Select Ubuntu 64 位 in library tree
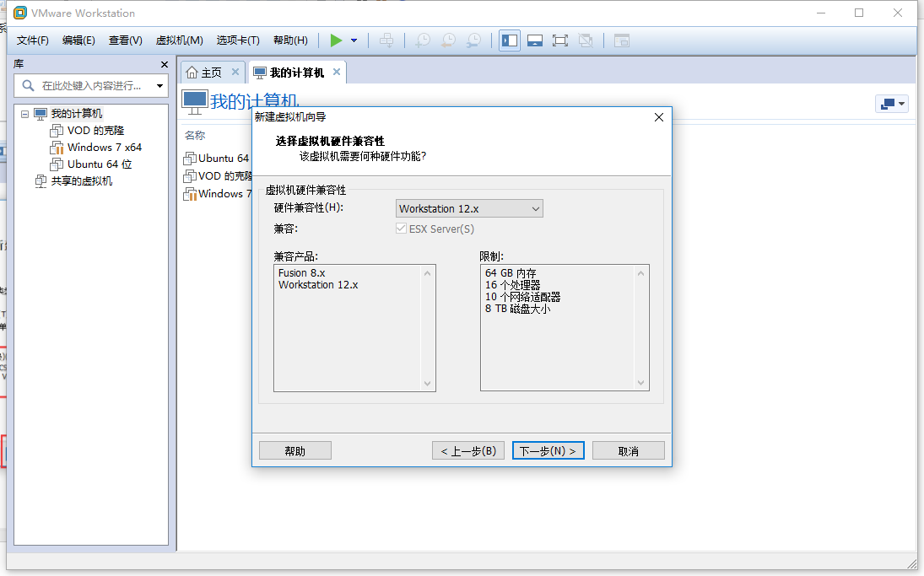 (100, 164)
